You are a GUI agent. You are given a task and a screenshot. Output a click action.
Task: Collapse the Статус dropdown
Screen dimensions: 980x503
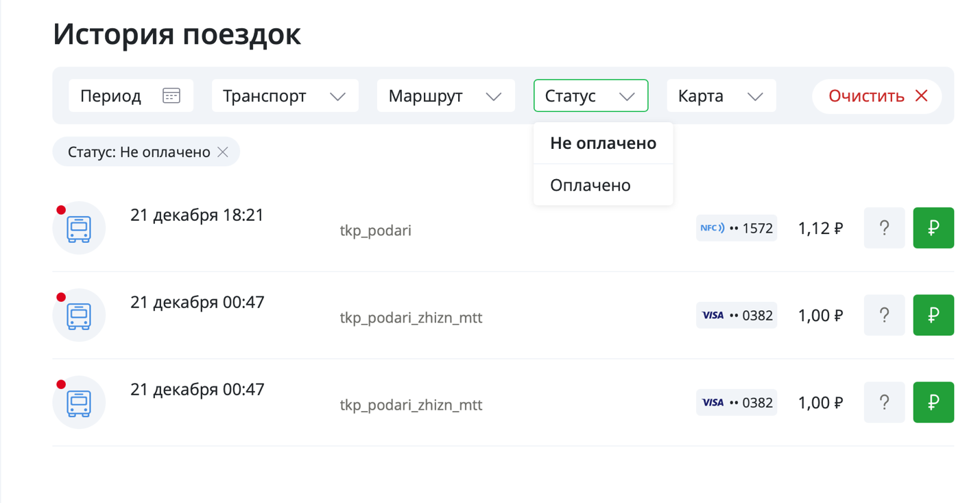[590, 96]
